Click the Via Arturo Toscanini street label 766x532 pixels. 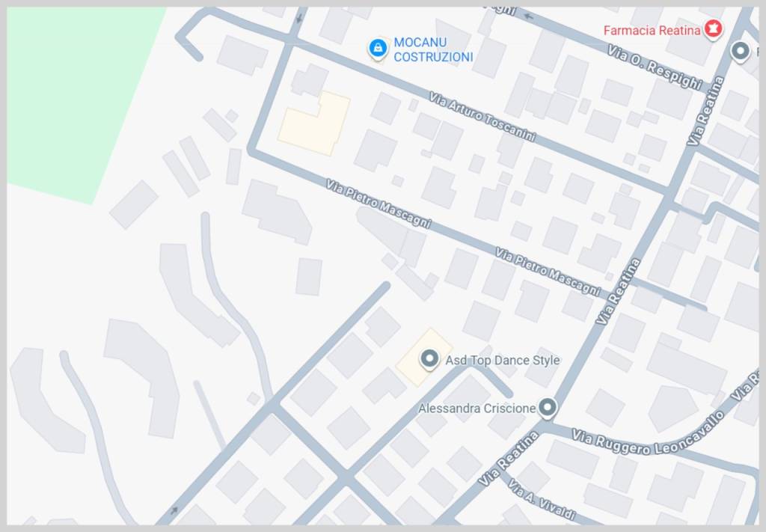482,117
